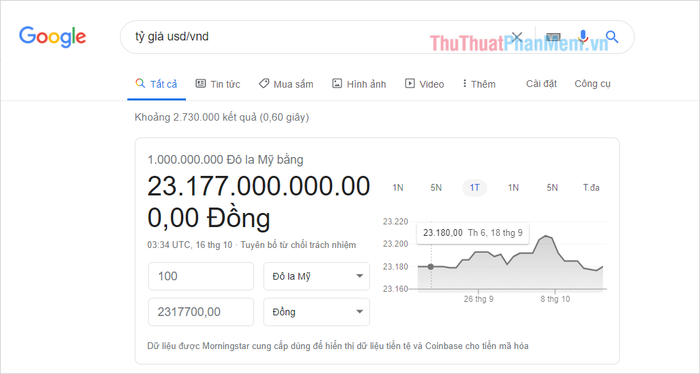Click the Morningstar data attribution text
This screenshot has height=374, width=700.
pos(338,346)
